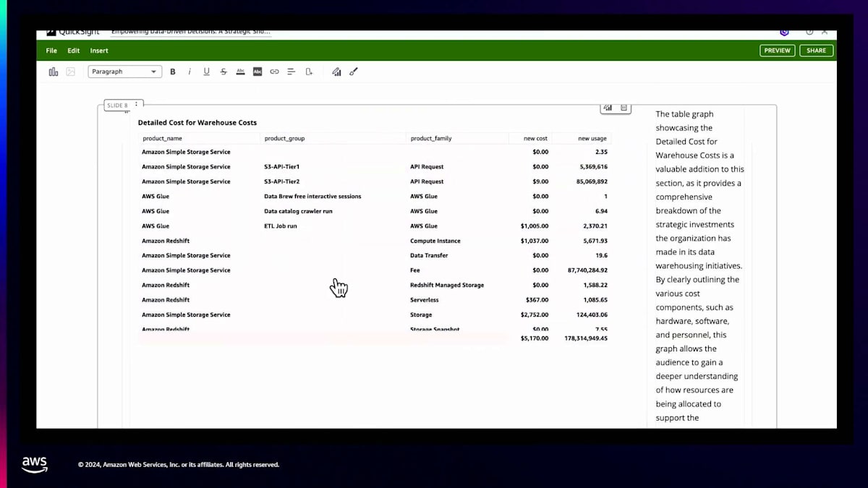868x488 pixels.
Task: Open the Paragraph style dropdown
Action: 124,72
